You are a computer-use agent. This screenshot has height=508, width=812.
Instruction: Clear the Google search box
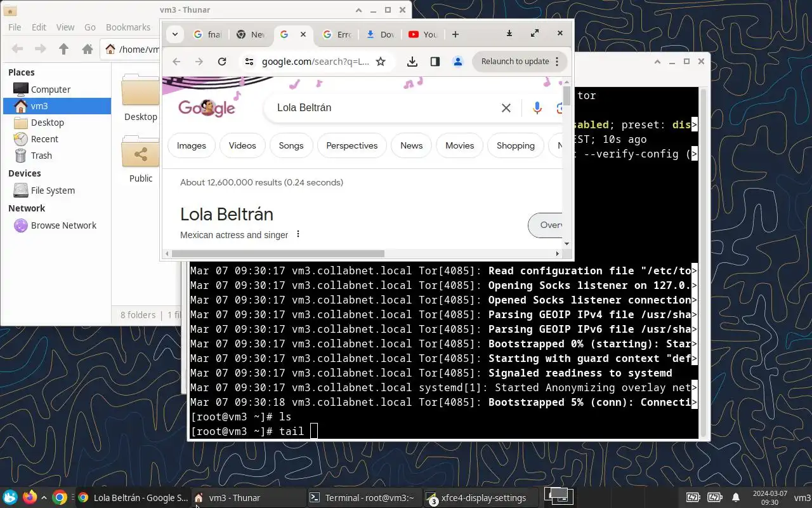click(x=506, y=108)
